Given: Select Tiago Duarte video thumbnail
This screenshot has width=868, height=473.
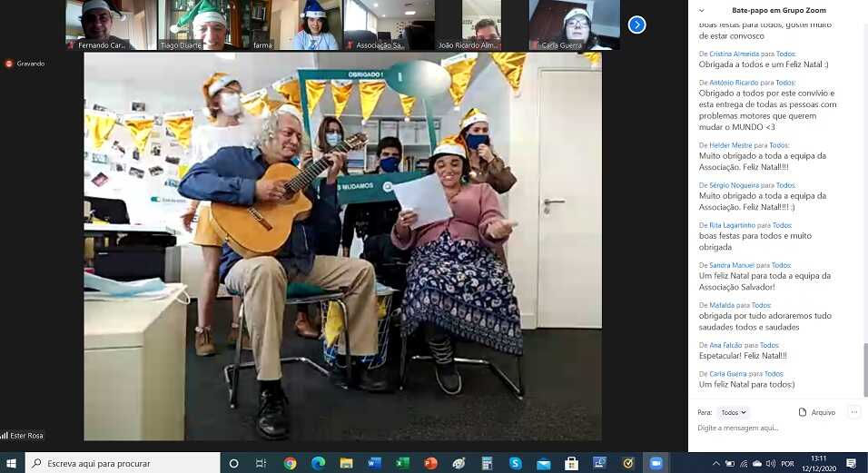Looking at the screenshot, I should (203, 25).
